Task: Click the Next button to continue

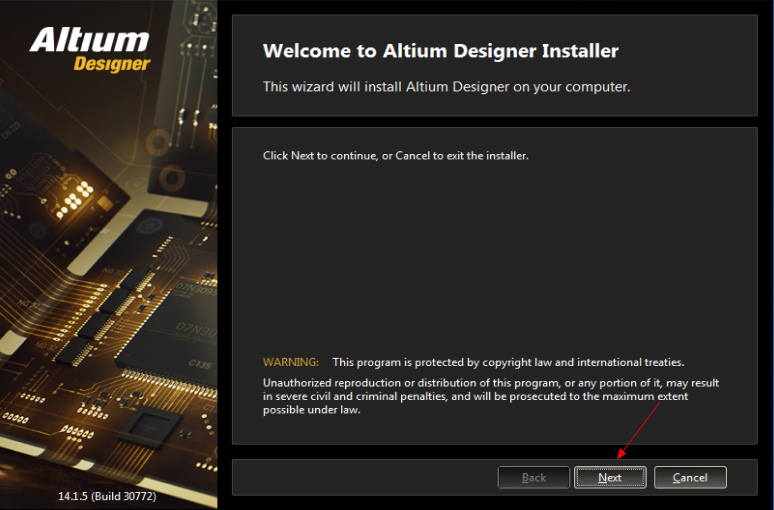Action: 610,478
